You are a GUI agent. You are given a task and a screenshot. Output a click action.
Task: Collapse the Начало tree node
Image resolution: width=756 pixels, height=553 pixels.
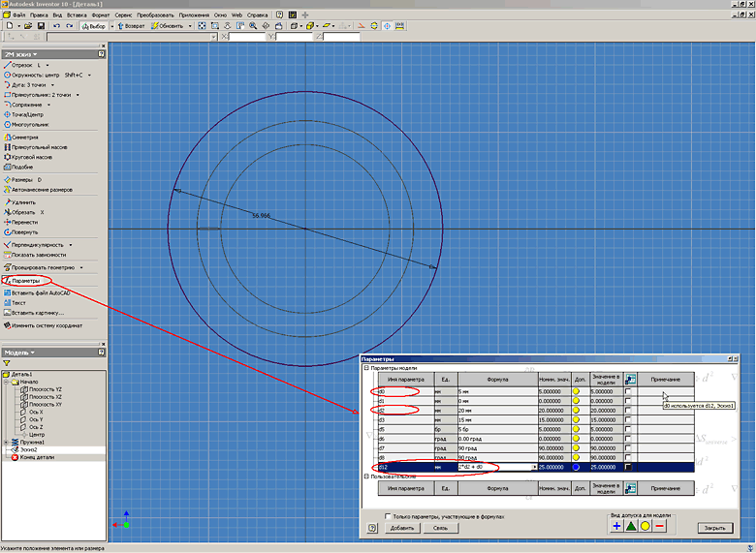click(x=6, y=382)
